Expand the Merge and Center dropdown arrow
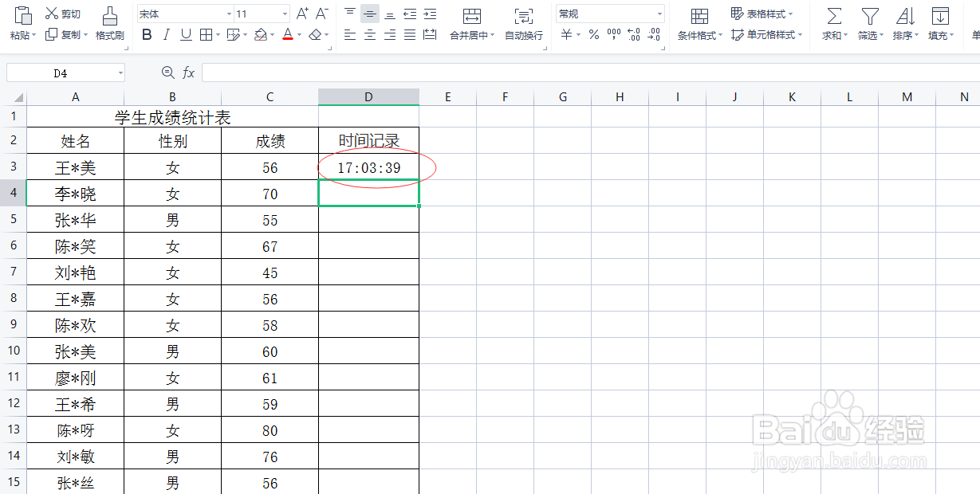Image resolution: width=980 pixels, height=494 pixels. click(492, 36)
